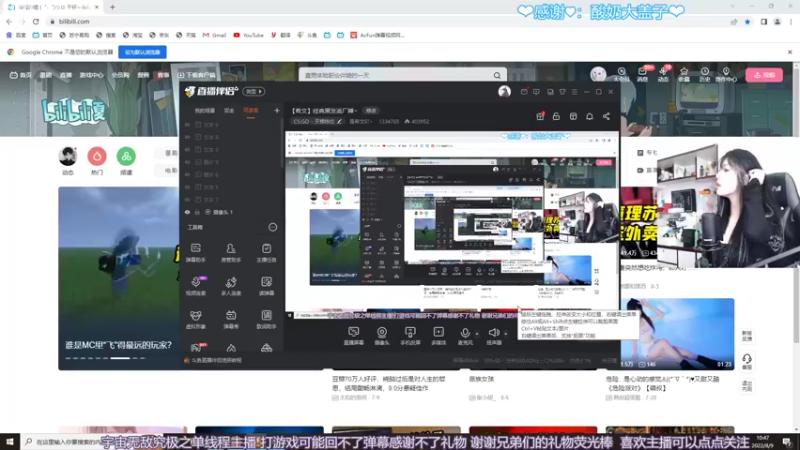The image size is (800, 450).
Task: Expand the 工具箱 toolbox circle button
Action: point(273,227)
